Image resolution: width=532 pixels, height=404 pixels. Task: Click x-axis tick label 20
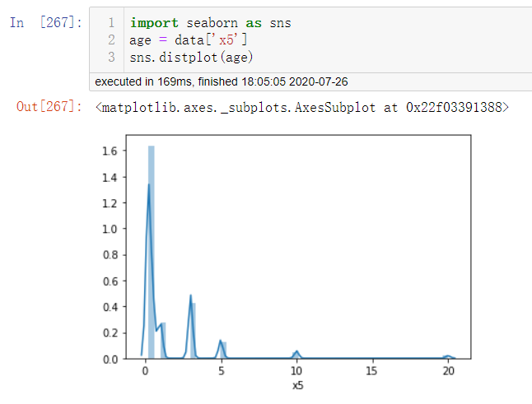click(448, 371)
